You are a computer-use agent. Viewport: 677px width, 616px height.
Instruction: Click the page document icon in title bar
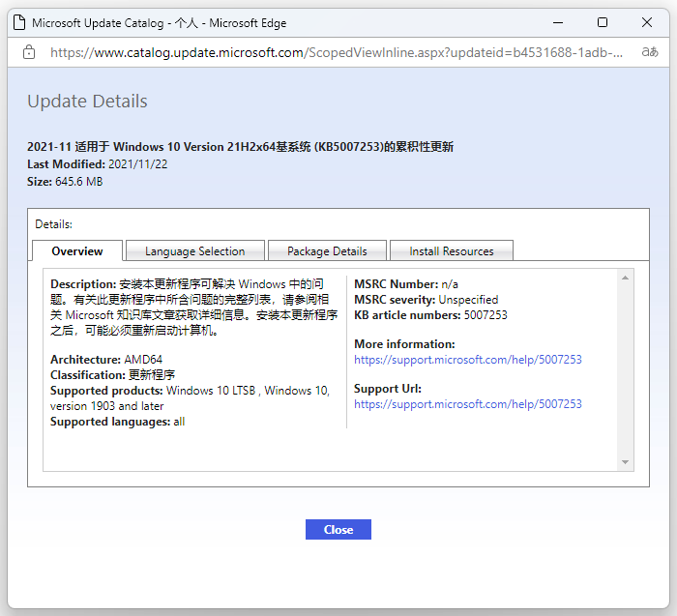(x=18, y=22)
